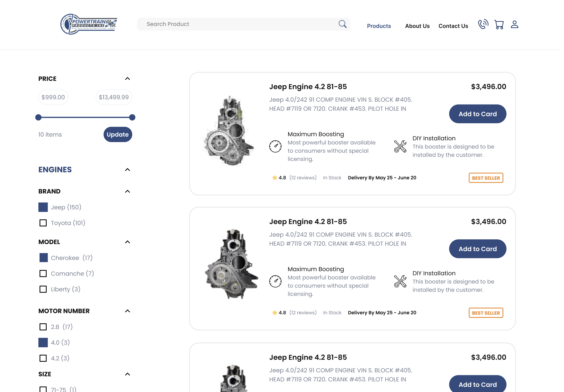
Task: Collapse the PRICE filter section
Action: click(x=127, y=79)
